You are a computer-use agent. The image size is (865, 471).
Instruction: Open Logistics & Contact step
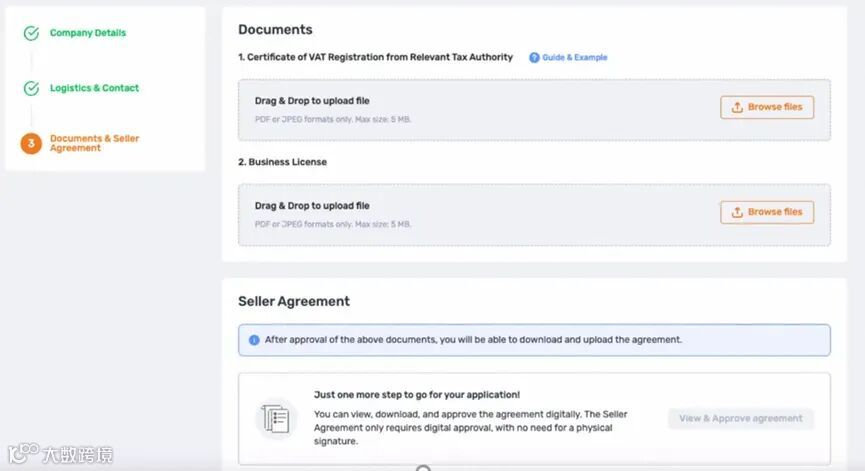click(x=94, y=88)
